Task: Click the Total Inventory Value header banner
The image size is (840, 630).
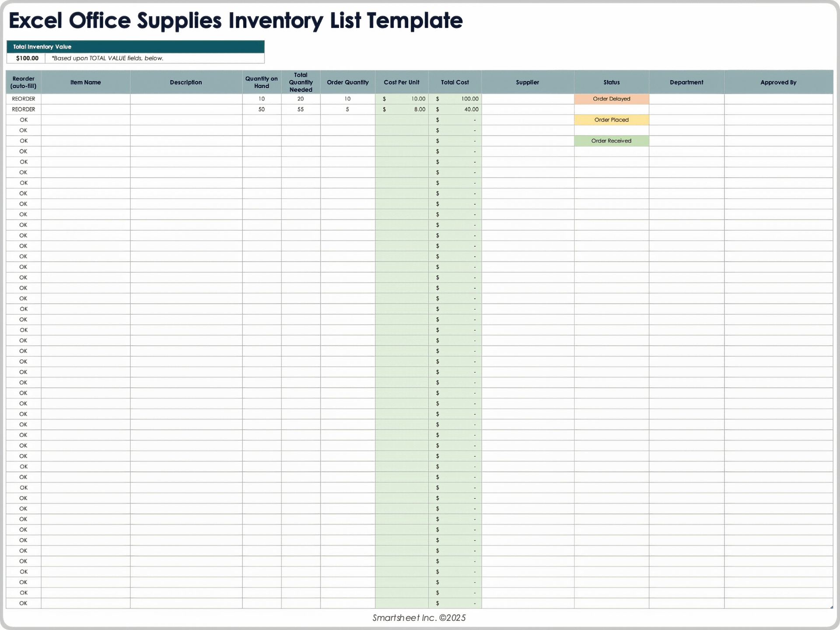Action: pyautogui.click(x=135, y=46)
